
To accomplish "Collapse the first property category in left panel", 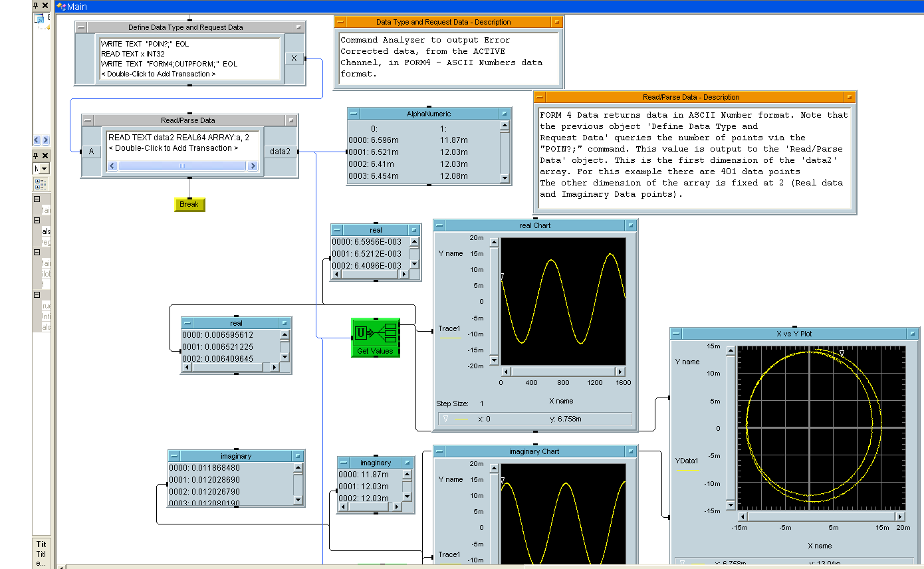I will pyautogui.click(x=37, y=199).
